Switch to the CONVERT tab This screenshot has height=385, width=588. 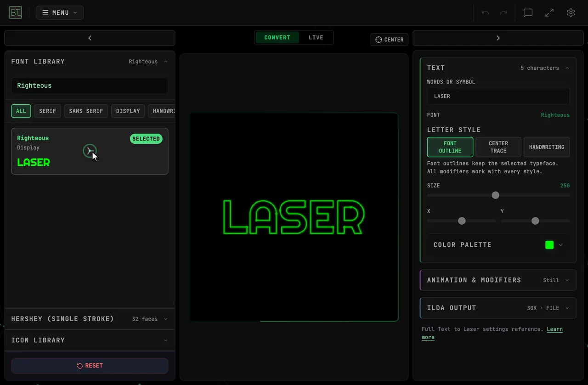[x=277, y=38]
